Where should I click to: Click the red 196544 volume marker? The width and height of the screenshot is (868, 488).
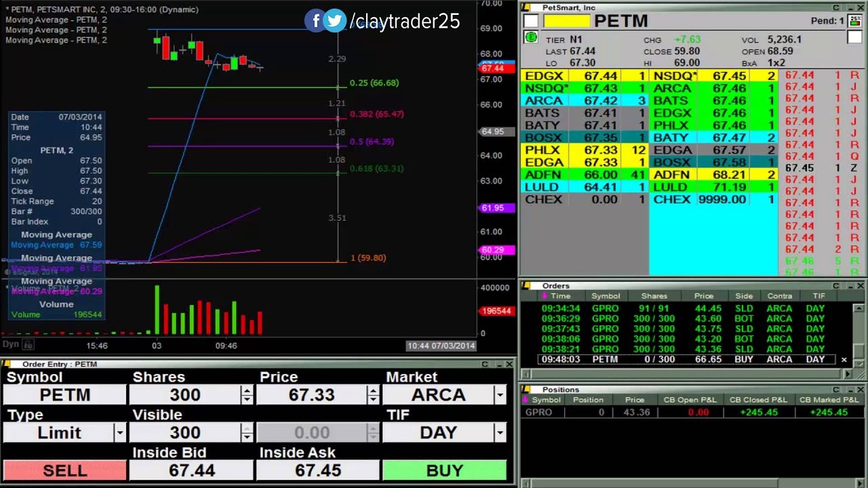(x=495, y=311)
